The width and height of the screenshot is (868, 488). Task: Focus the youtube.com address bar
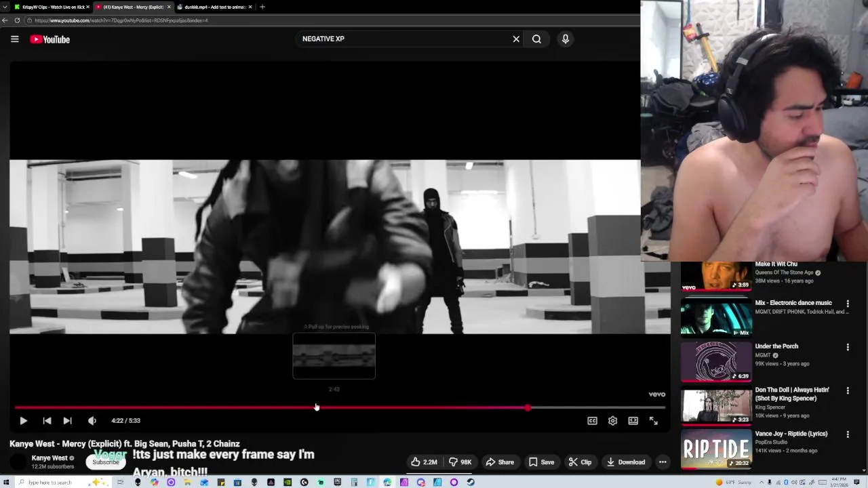[x=332, y=20]
